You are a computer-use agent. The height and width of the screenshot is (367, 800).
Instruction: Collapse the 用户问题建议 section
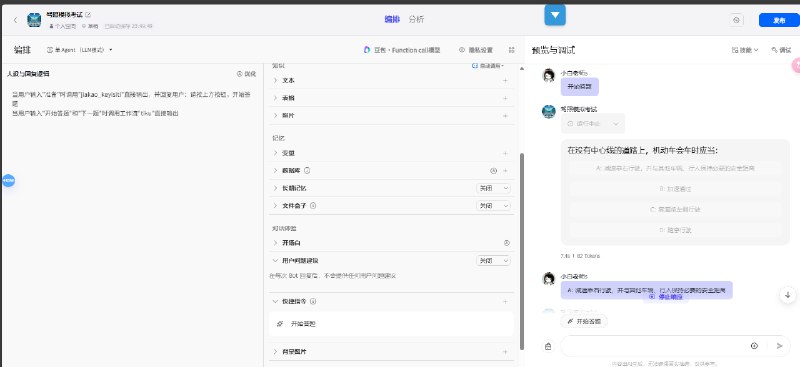[276, 260]
